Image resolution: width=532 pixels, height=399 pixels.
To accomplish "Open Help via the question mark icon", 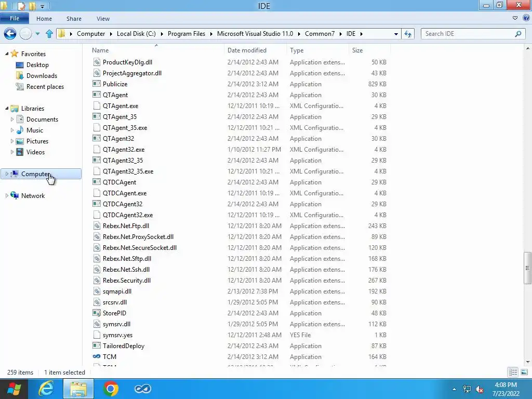I will tap(526, 18).
